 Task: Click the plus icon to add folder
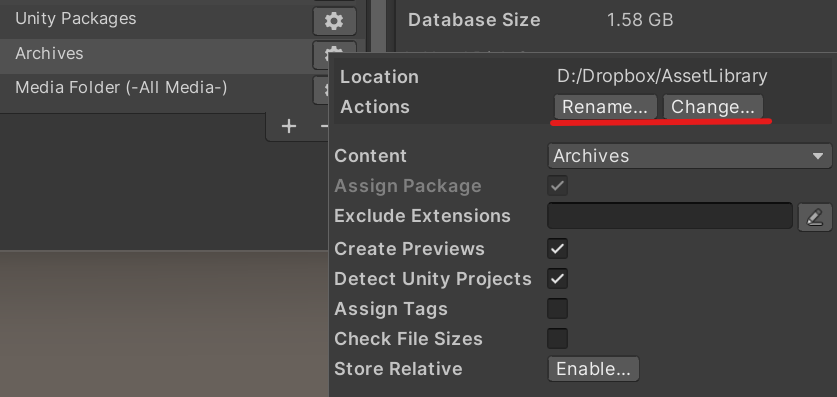click(289, 126)
